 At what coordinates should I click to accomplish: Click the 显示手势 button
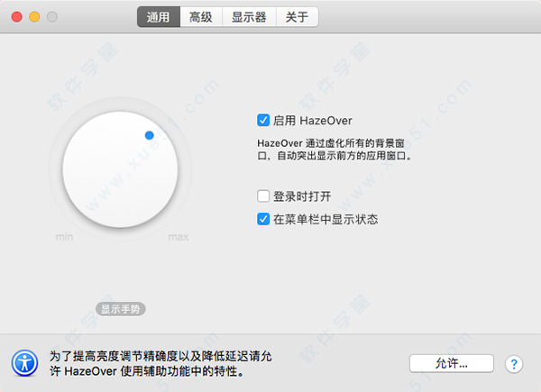tap(121, 309)
